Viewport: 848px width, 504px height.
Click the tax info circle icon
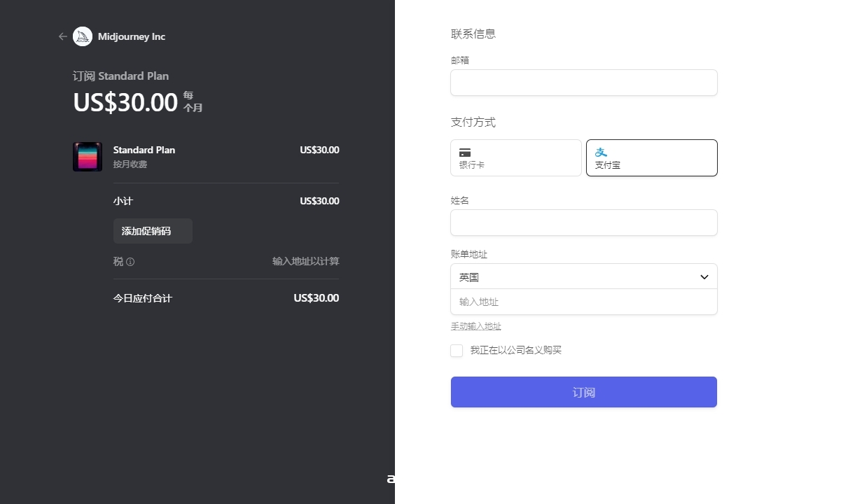point(130,262)
